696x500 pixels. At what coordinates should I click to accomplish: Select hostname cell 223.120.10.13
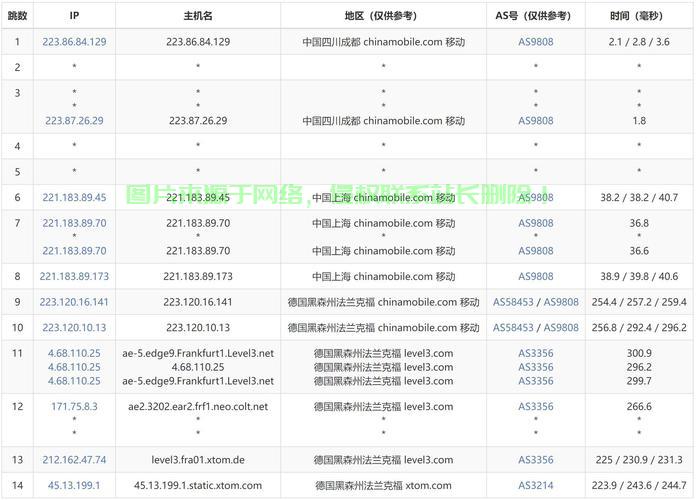(x=198, y=328)
